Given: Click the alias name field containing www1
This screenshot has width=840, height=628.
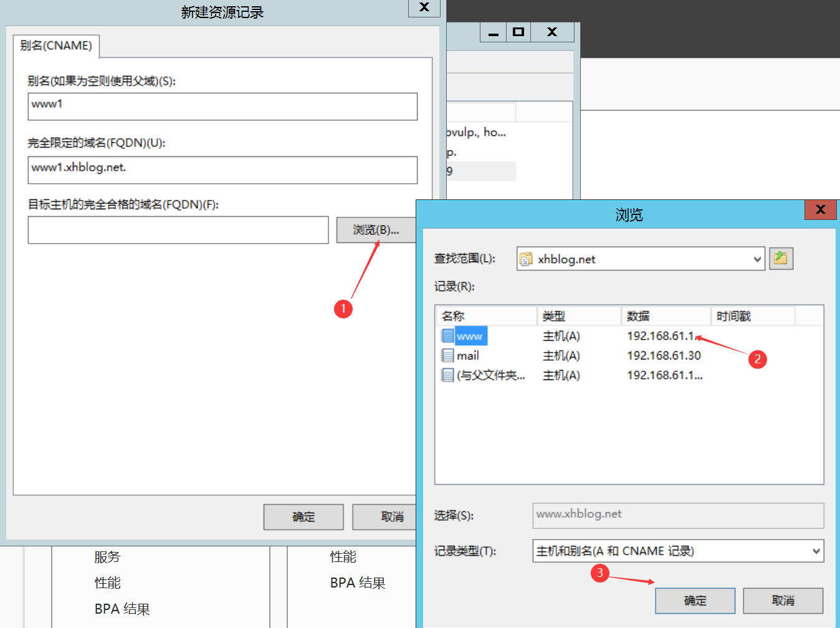Looking at the screenshot, I should (222, 107).
